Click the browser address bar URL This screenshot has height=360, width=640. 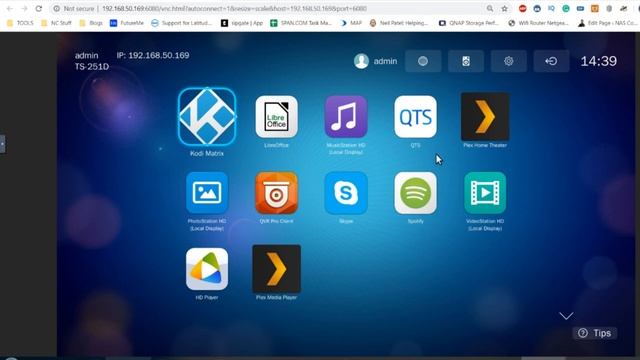234,8
